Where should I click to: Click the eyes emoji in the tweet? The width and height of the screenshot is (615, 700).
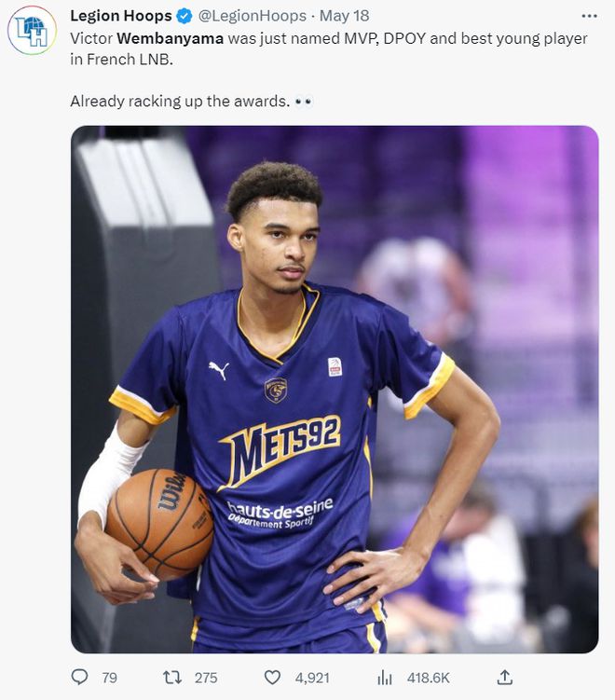pyautogui.click(x=304, y=101)
